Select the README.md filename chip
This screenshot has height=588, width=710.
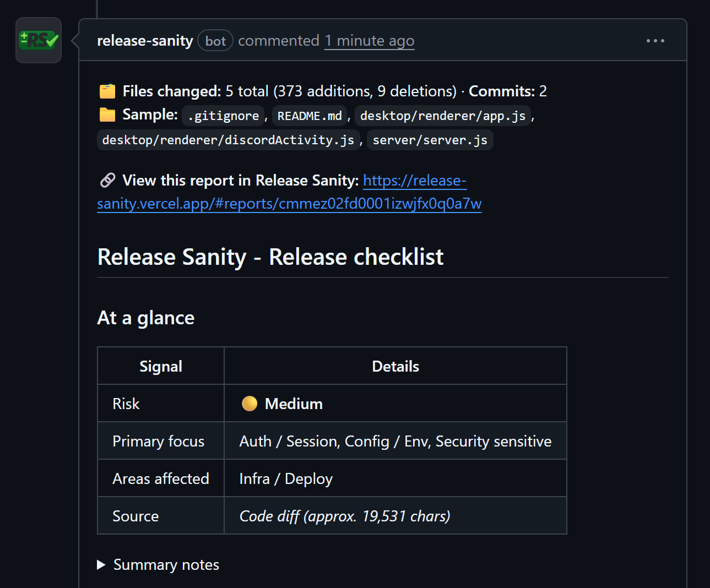(310, 115)
